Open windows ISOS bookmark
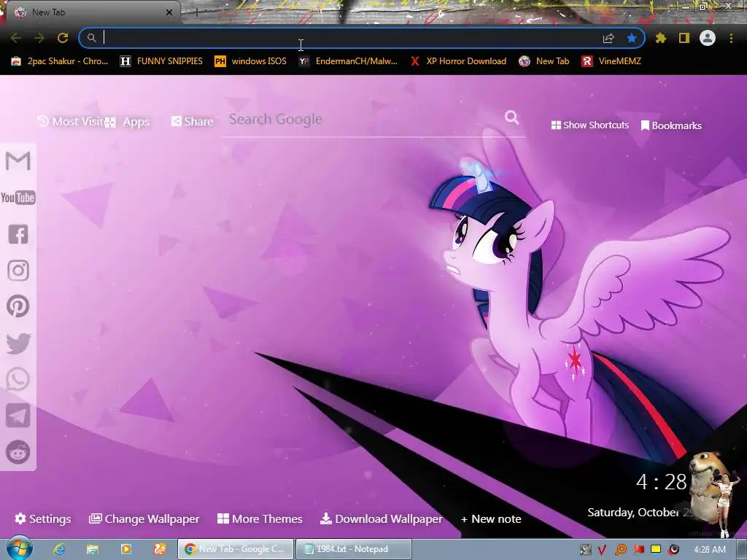 point(251,61)
